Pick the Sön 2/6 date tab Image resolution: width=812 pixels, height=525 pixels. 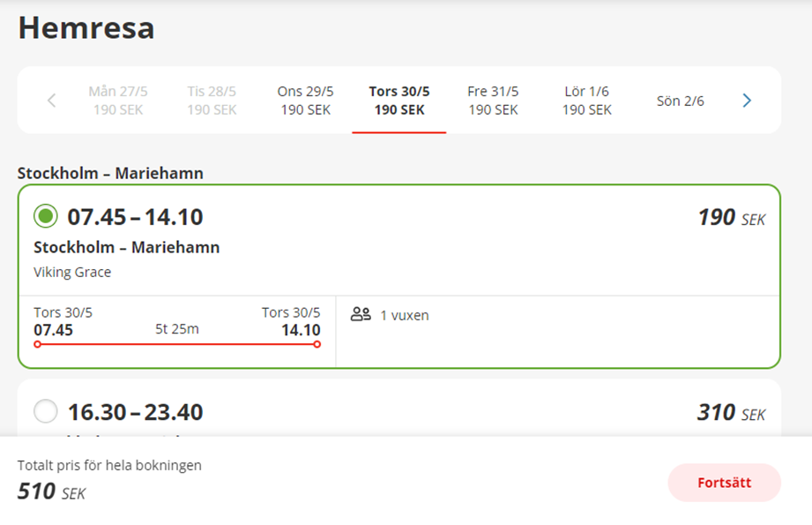click(x=681, y=101)
